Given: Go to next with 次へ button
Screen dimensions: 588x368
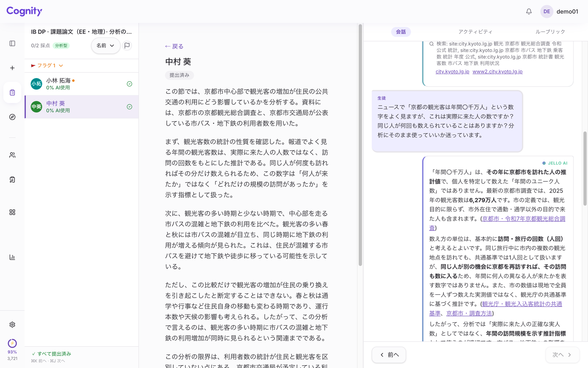Looking at the screenshot, I should [x=562, y=355].
